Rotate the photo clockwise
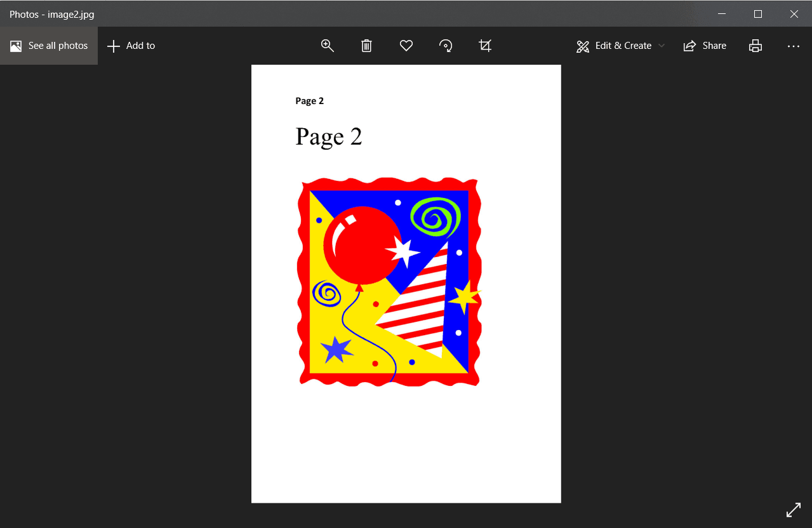812x528 pixels. (445, 45)
